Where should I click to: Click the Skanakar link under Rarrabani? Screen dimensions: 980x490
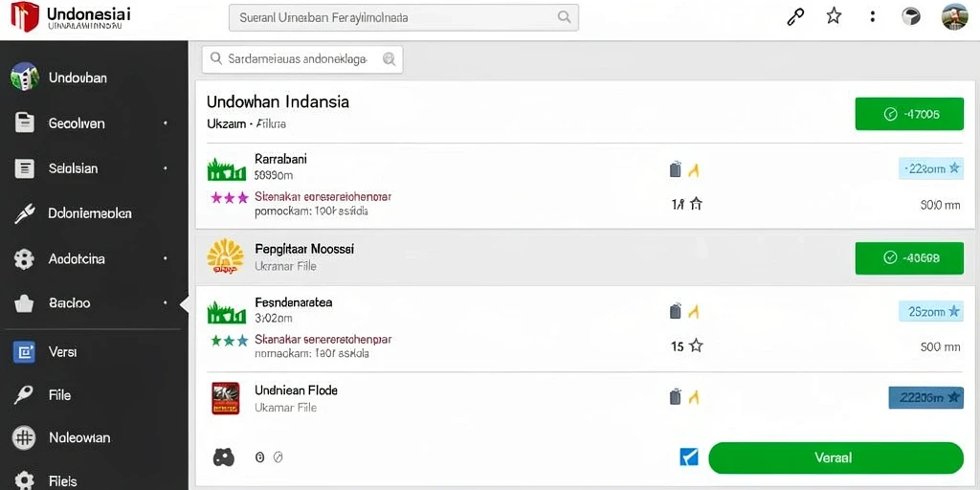tap(323, 197)
